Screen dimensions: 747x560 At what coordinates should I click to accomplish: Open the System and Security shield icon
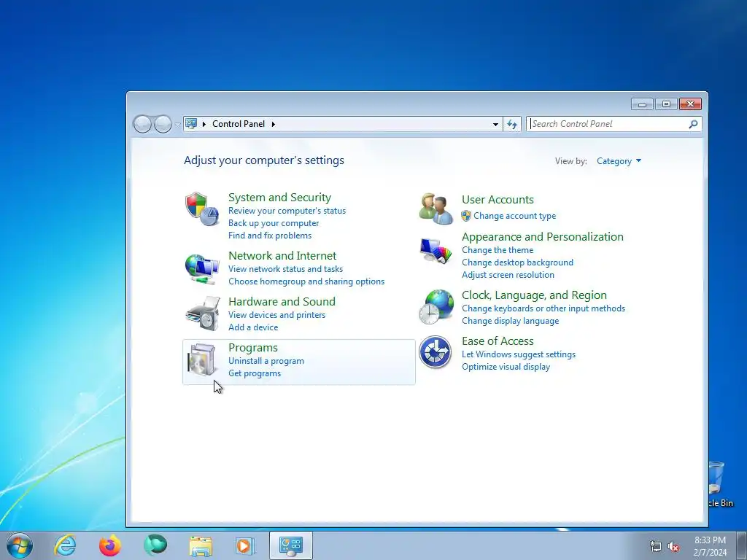(x=202, y=209)
